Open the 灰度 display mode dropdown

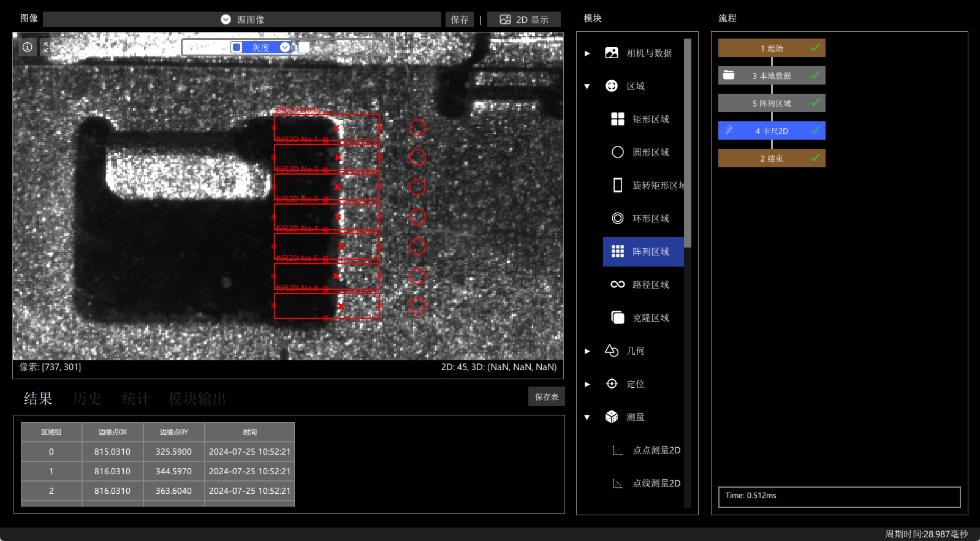point(285,47)
